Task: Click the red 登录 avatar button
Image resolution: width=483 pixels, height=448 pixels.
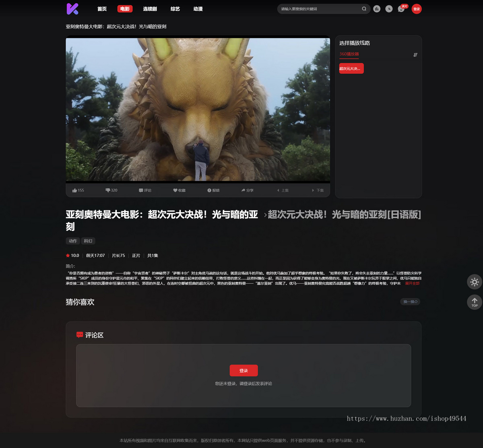Action: 417,9
